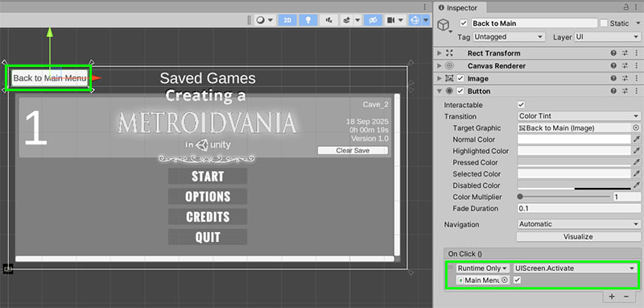Open Gizmos dropdown arrow
Image resolution: width=644 pixels, height=308 pixels.
point(426,20)
